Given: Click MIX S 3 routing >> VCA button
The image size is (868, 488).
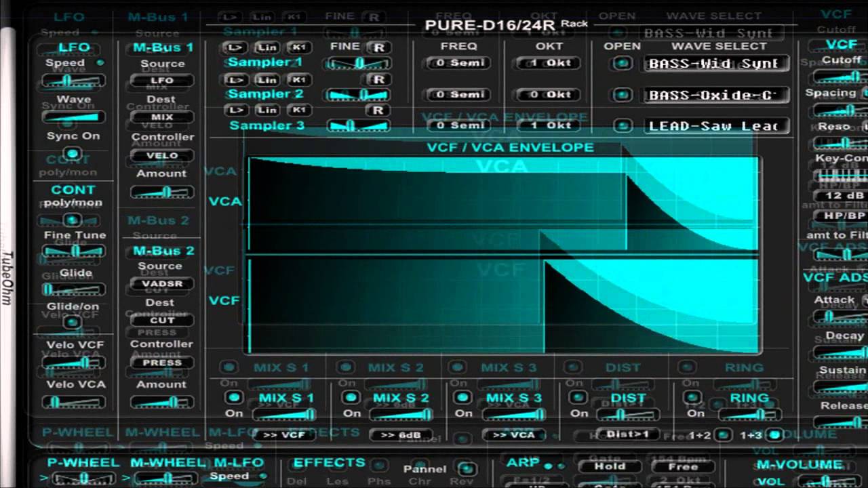Looking at the screenshot, I should tap(513, 435).
